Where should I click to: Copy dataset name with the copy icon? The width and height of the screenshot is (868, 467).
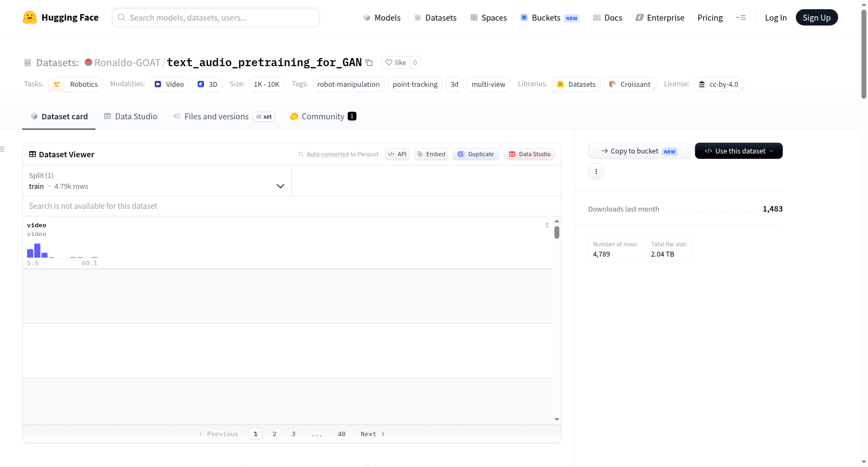point(369,62)
